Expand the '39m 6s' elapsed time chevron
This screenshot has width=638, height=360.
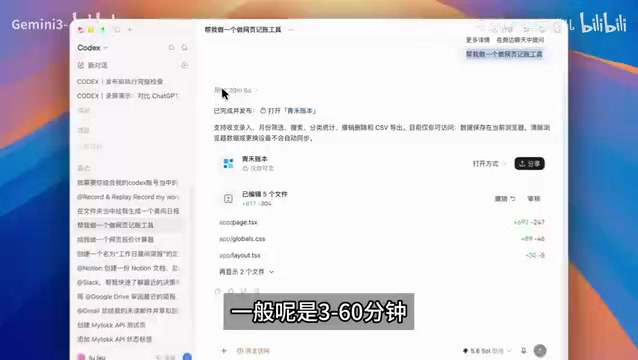256,90
